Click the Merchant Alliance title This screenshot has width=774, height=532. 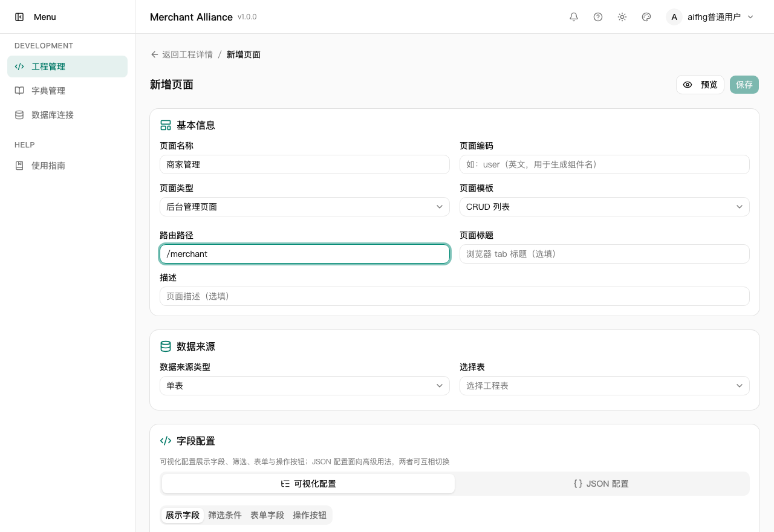click(x=191, y=17)
